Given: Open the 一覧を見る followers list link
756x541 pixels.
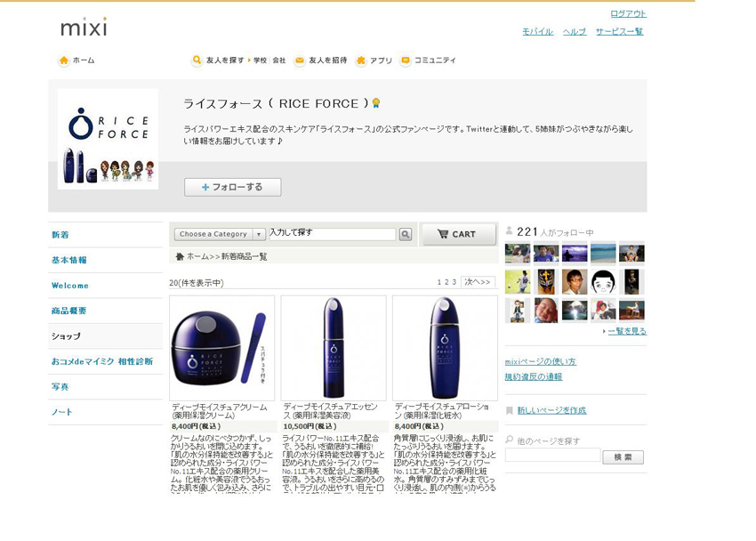Looking at the screenshot, I should 626,331.
